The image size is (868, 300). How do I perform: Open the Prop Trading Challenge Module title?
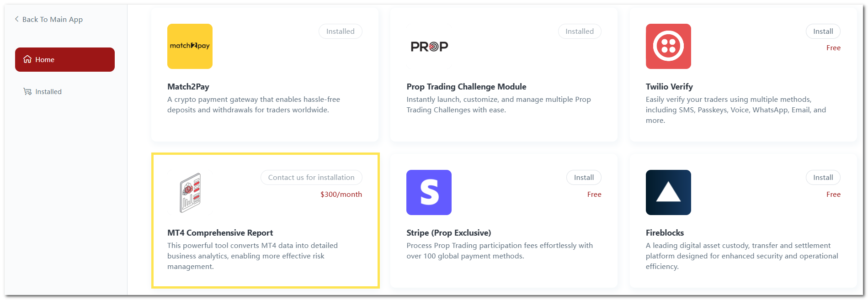point(466,86)
